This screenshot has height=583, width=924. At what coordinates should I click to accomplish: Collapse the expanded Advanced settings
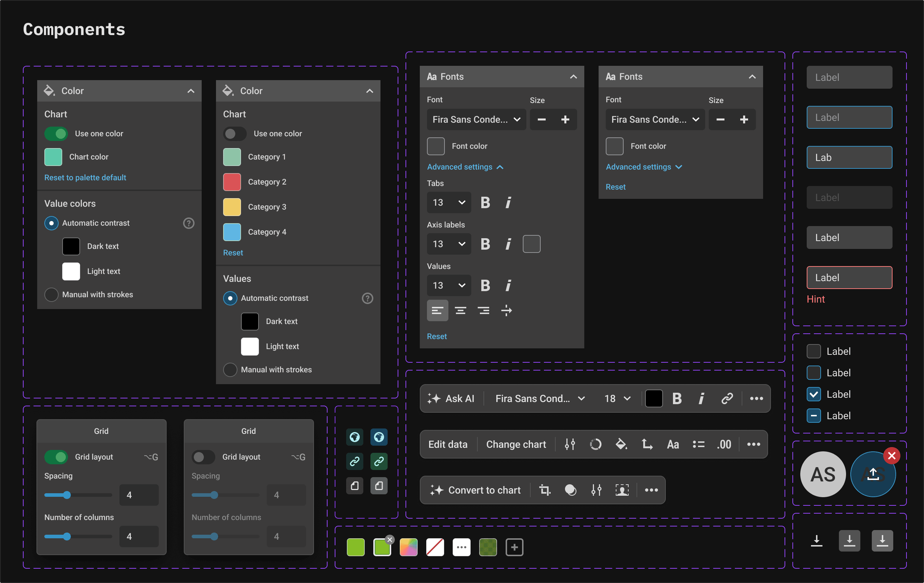pyautogui.click(x=465, y=167)
